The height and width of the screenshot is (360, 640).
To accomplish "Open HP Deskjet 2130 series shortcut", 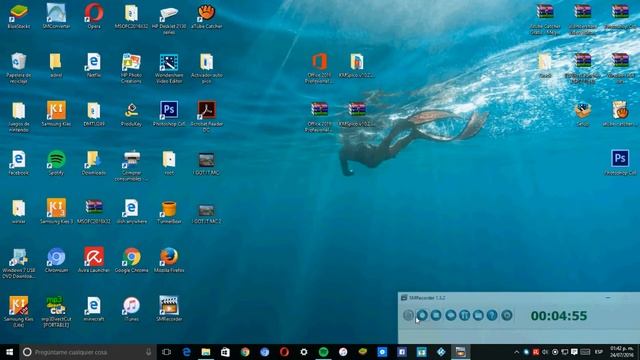I will click(169, 19).
